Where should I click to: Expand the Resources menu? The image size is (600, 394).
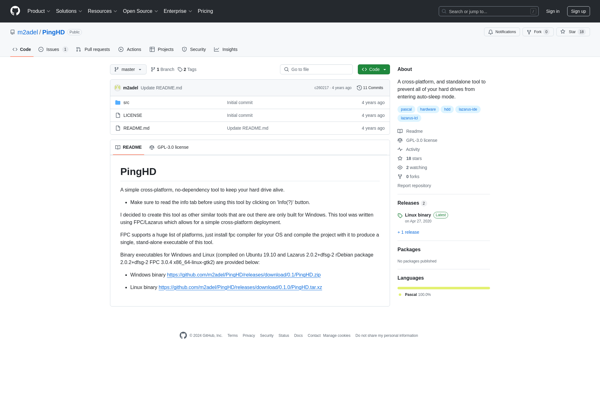102,11
